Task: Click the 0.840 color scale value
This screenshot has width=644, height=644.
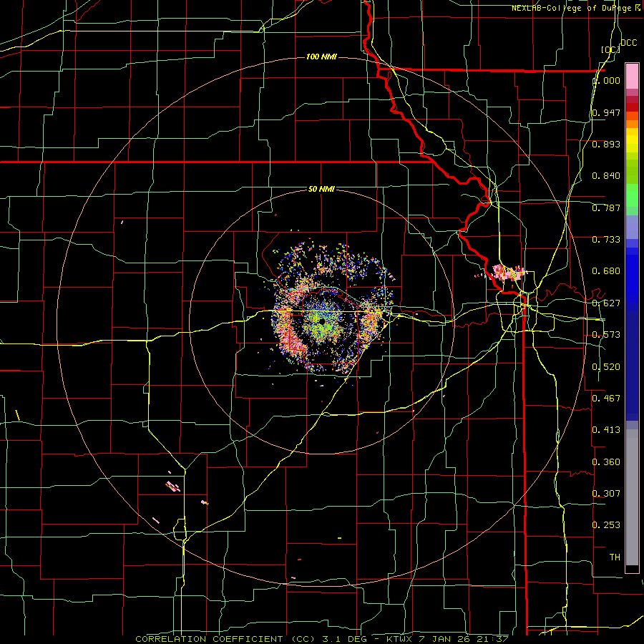Action: tap(606, 176)
